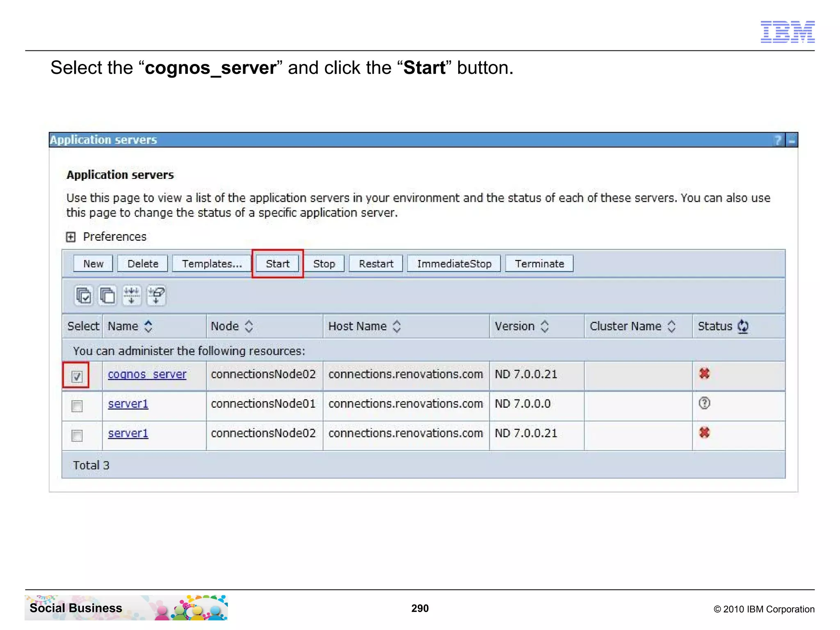This screenshot has width=840, height=630.
Task: Click the Stop button
Action: [324, 264]
